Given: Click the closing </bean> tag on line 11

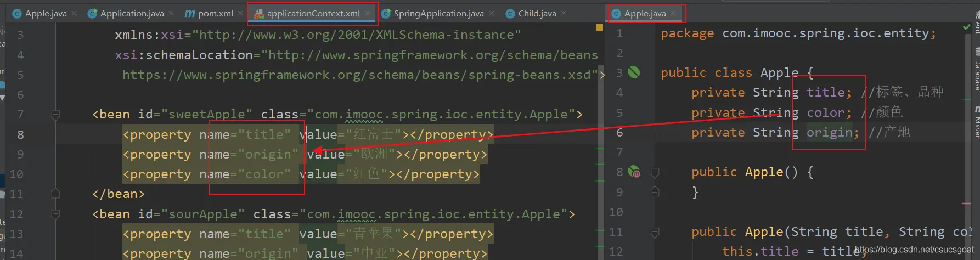Looking at the screenshot, I should (x=119, y=194).
